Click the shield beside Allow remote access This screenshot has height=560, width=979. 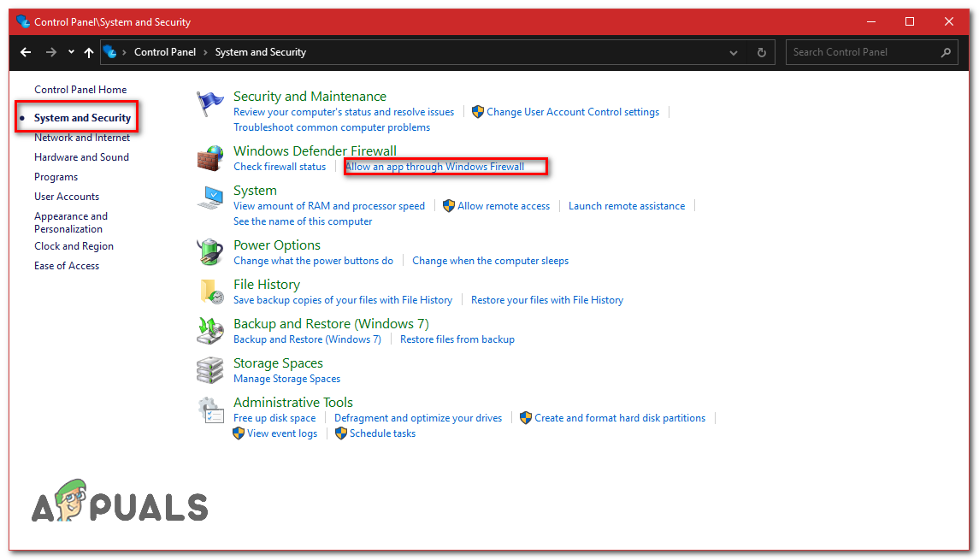pos(448,205)
